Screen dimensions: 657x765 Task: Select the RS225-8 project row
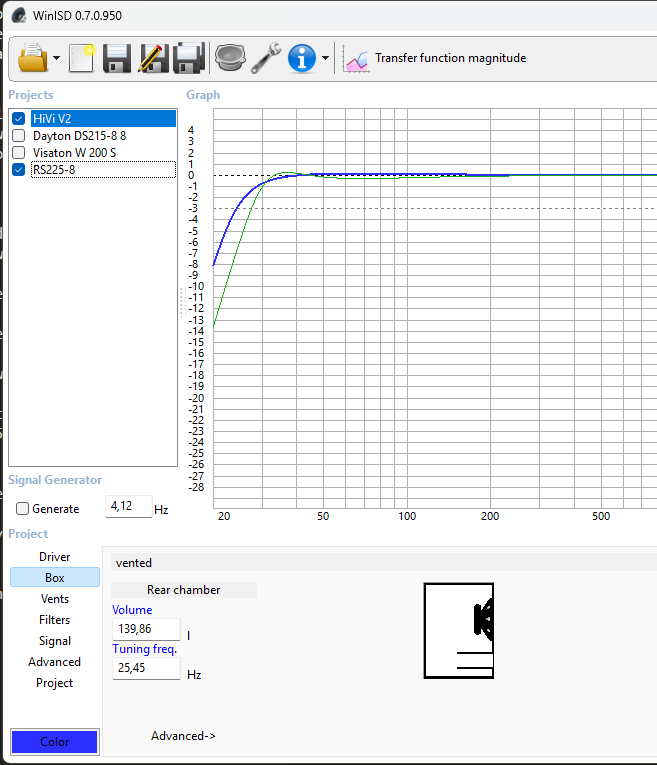click(x=103, y=170)
